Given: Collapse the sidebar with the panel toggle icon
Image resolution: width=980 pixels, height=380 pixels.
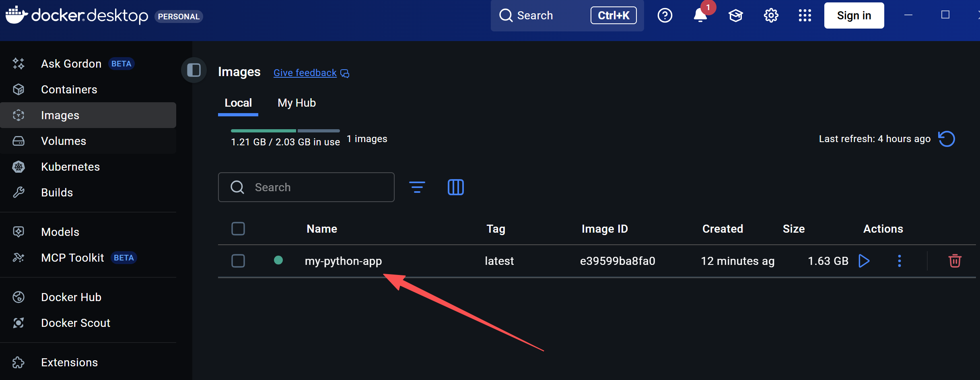Looking at the screenshot, I should coord(194,70).
